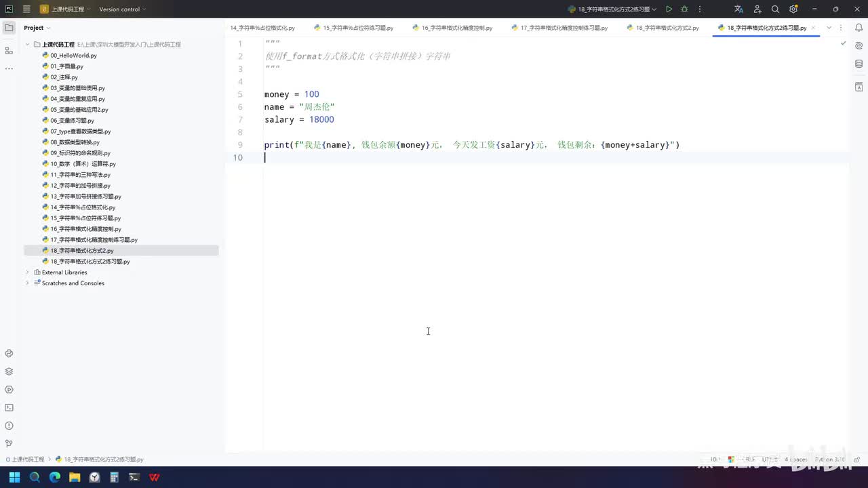
Task: Start debugging with the bug icon
Action: [684, 9]
